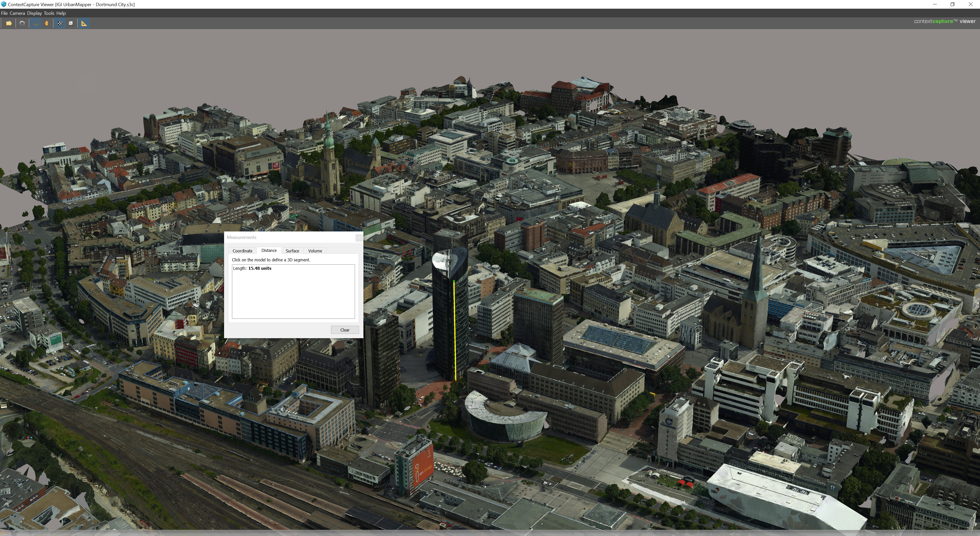Open the File menu
This screenshot has width=980, height=536.
(4, 13)
